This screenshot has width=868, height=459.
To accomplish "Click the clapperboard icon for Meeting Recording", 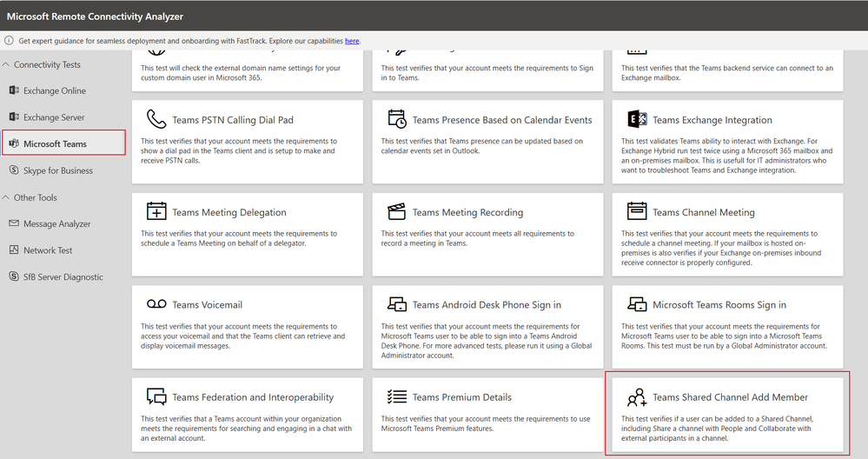I will (396, 211).
